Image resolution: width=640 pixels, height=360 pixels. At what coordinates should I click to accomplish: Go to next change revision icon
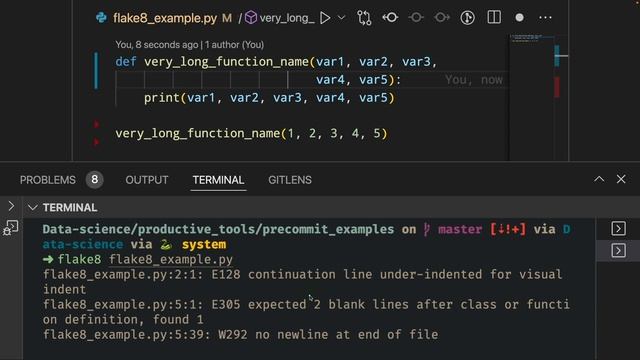(442, 18)
